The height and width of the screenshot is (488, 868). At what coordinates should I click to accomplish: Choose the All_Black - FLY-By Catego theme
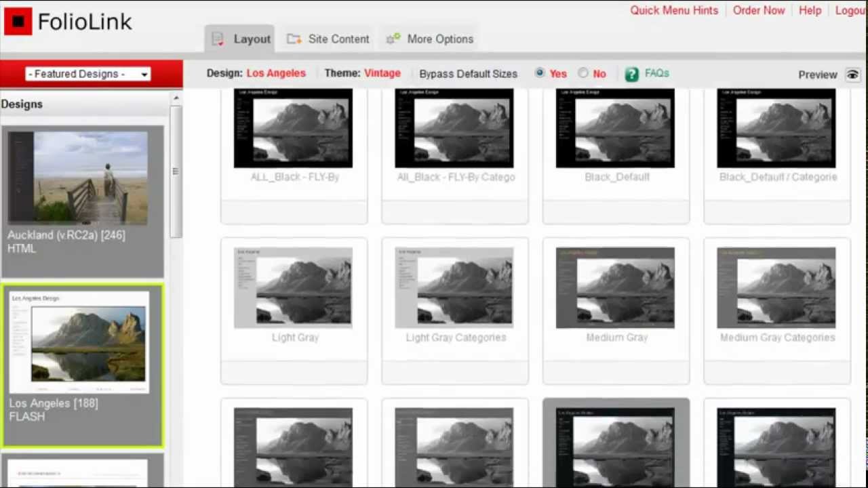pyautogui.click(x=454, y=127)
